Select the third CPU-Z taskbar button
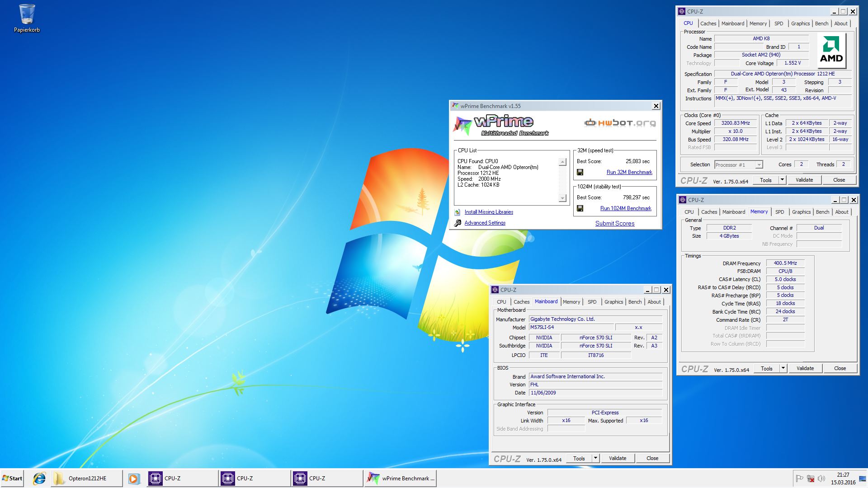Screen dimensions: 868x488 [x=327, y=479]
